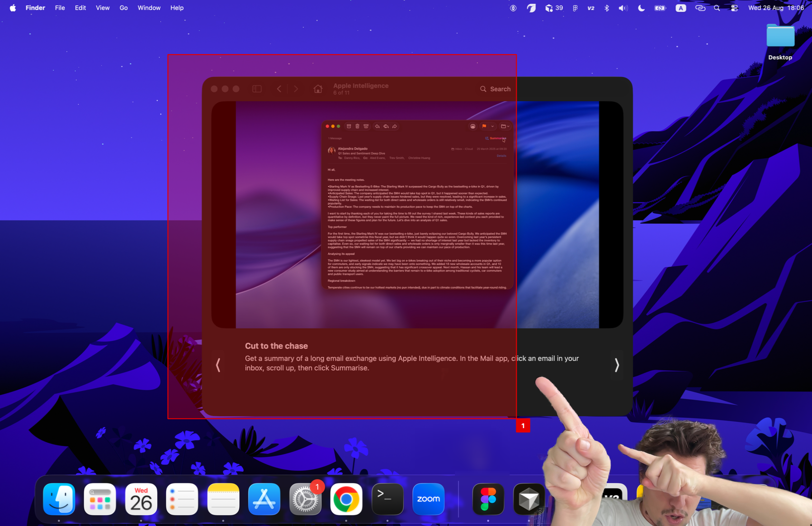Open the Help menu
This screenshot has height=526, width=812.
pyautogui.click(x=177, y=8)
